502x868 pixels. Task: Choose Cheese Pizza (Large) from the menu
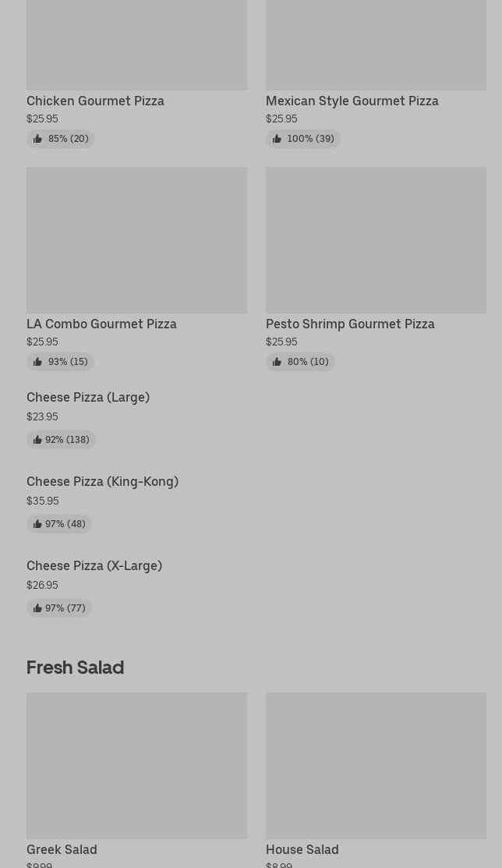[88, 397]
